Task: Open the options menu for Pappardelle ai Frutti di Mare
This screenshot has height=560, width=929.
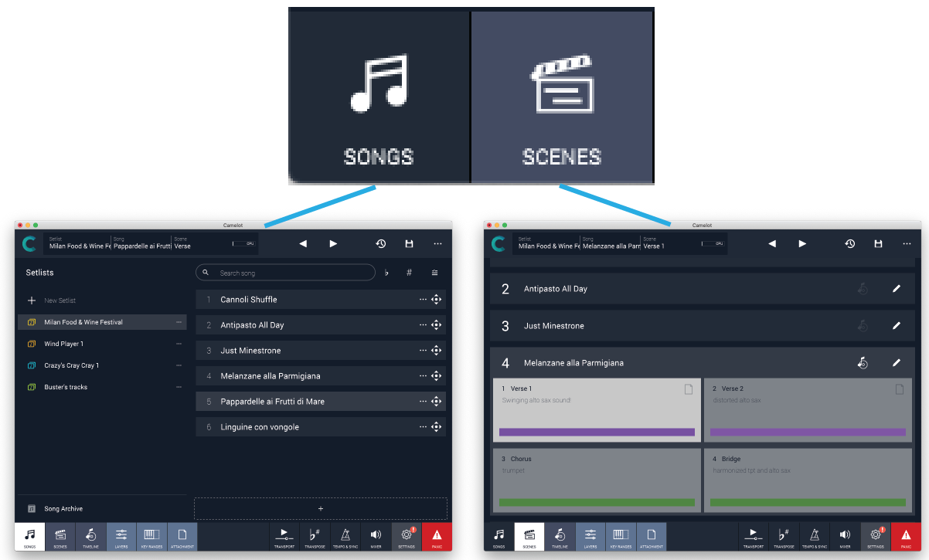Action: pos(423,401)
